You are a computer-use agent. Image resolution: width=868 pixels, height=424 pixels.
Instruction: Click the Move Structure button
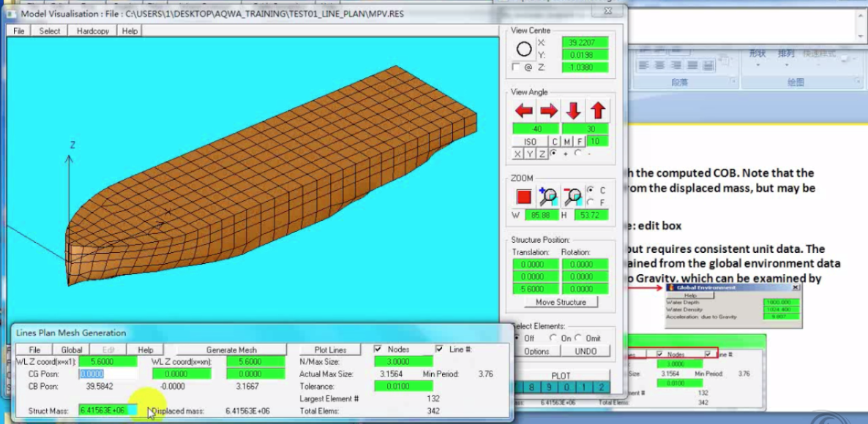click(560, 302)
